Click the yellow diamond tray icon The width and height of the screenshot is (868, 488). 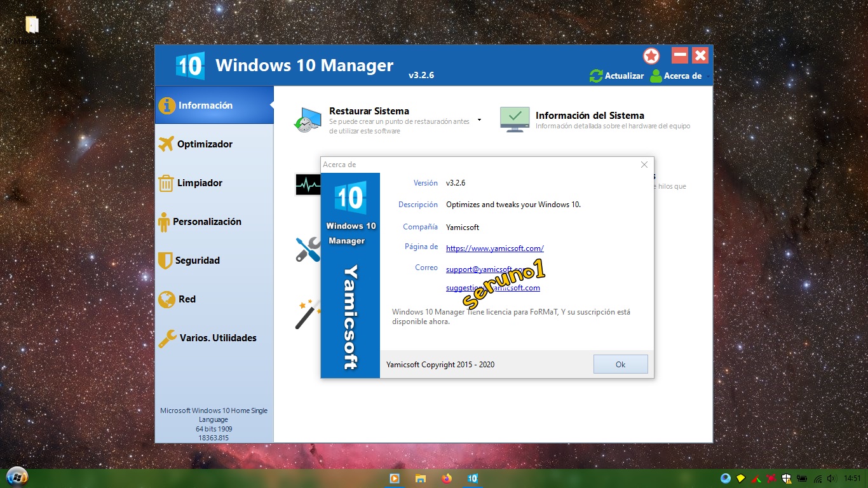coord(741,478)
